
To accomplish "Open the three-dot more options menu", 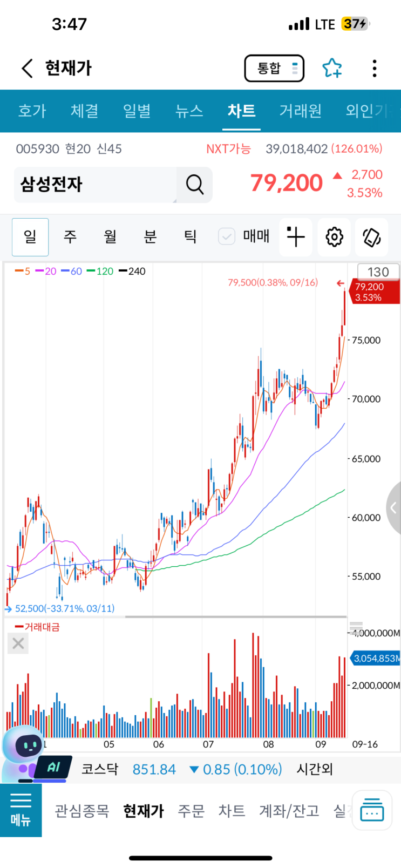I will [375, 68].
